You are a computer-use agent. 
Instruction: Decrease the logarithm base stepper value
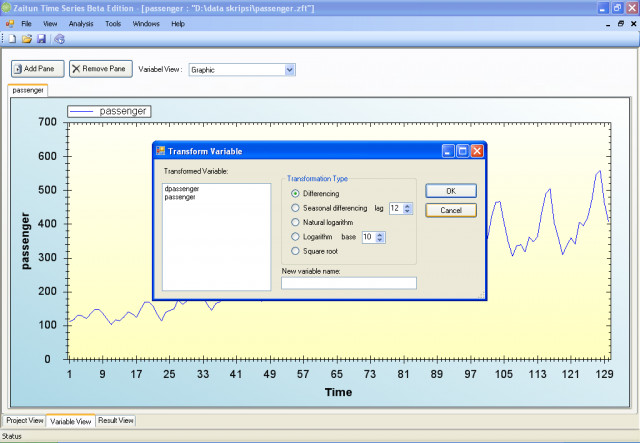click(x=380, y=240)
